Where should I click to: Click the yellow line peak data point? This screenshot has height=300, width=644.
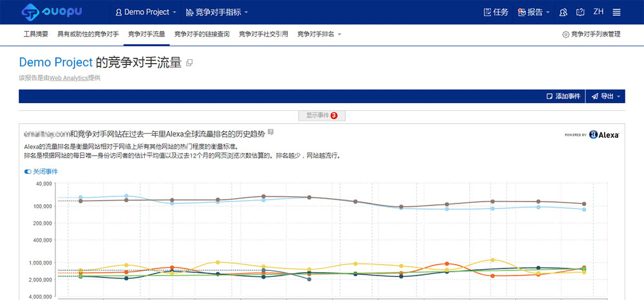click(493, 260)
